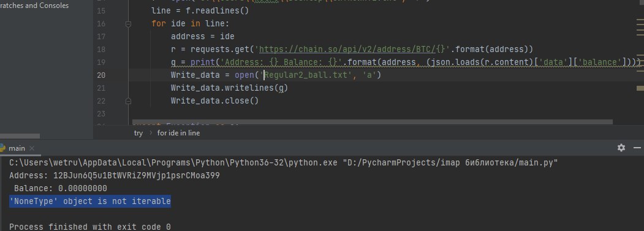
Task: Collapse the for loop fold marker on line 16
Action: (128, 24)
